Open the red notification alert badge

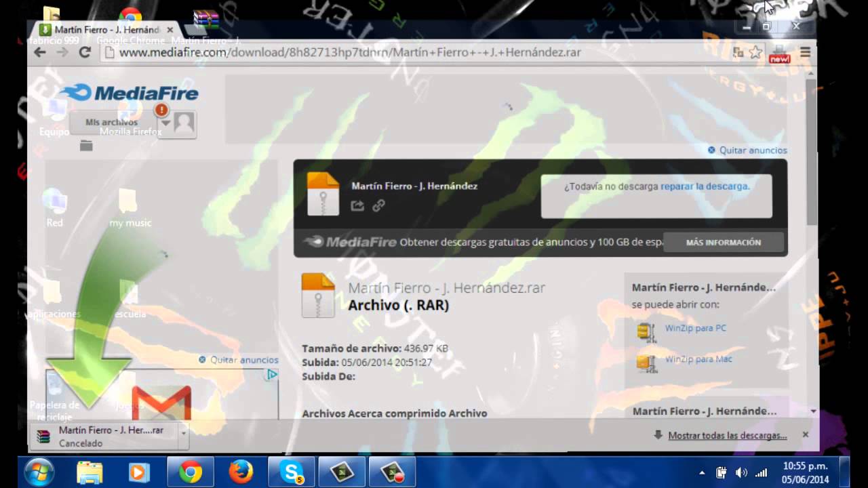(161, 110)
